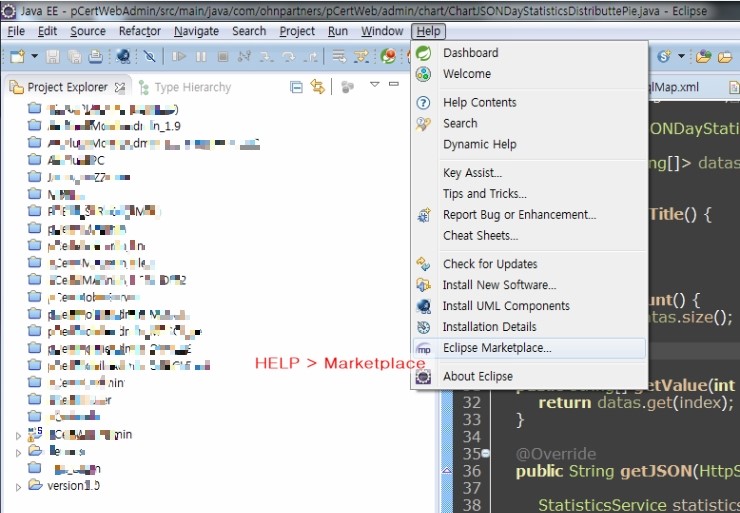Click the Collapse All icon in Project Explorer
Screen dimensions: 740x513
tap(296, 87)
